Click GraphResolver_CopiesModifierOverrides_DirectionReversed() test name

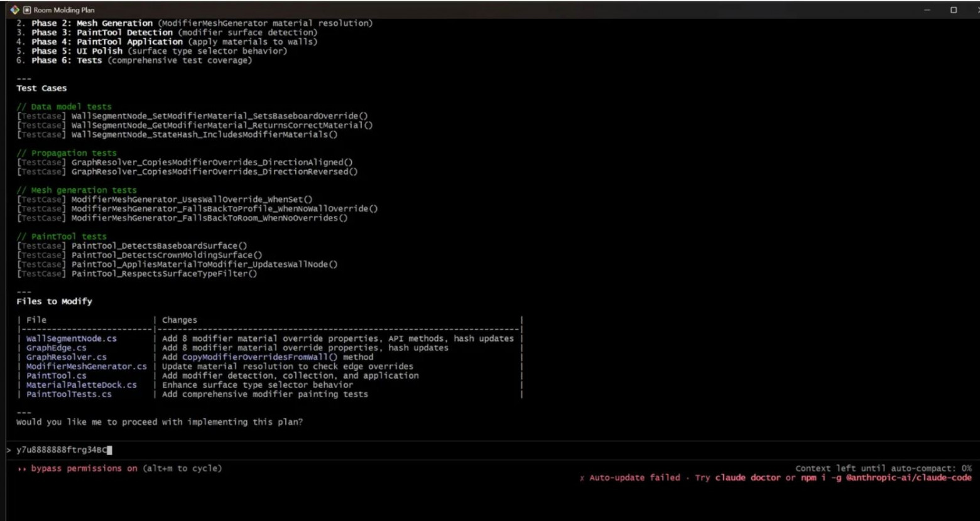215,172
